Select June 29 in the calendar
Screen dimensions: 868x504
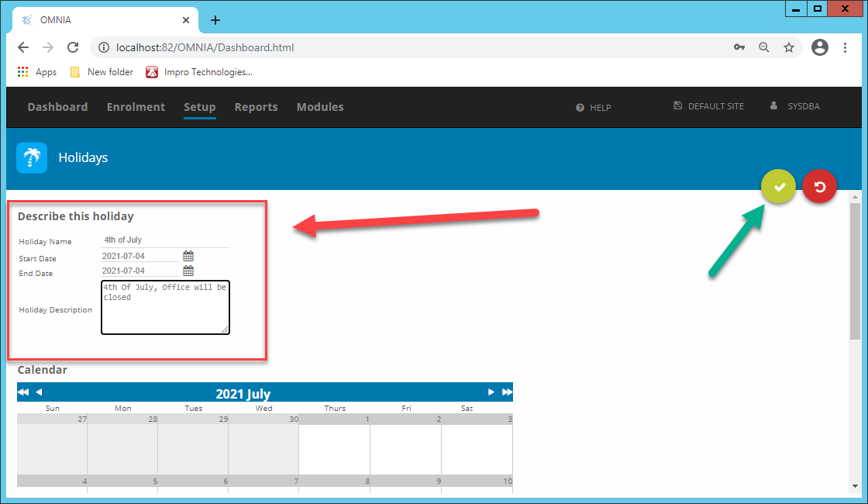coord(193,444)
